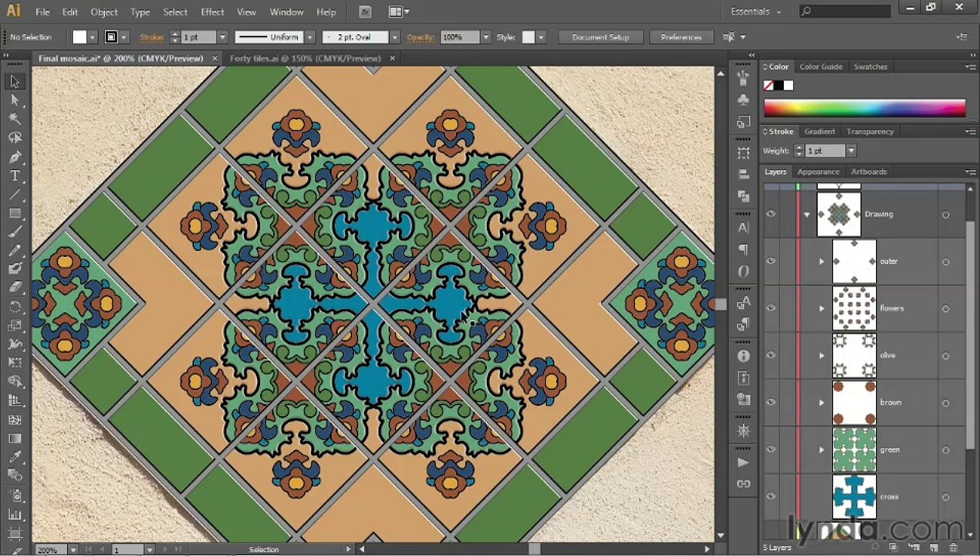Select the Paintbrush tool
This screenshot has width=980, height=556.
[x=15, y=232]
